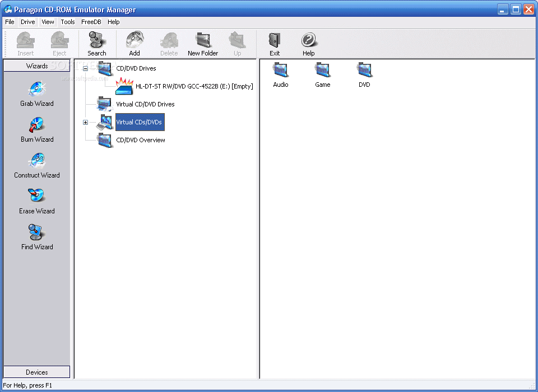Open the Audio folder icon
The height and width of the screenshot is (392, 538).
point(281,71)
